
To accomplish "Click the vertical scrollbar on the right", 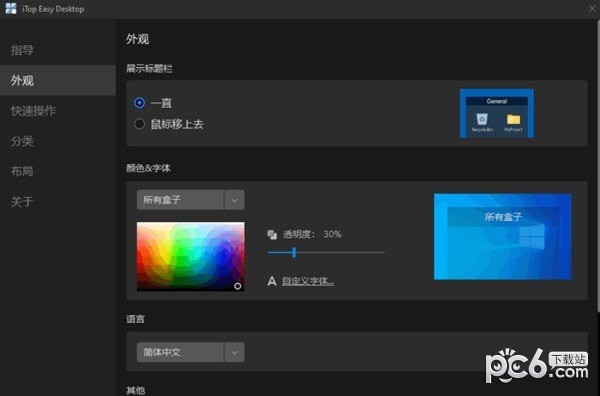I will point(598,165).
